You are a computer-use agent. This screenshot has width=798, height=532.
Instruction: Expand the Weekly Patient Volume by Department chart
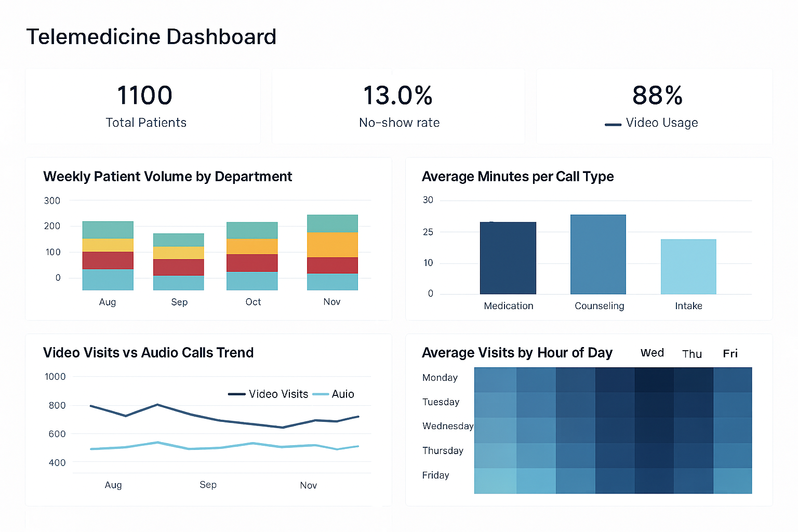(167, 177)
